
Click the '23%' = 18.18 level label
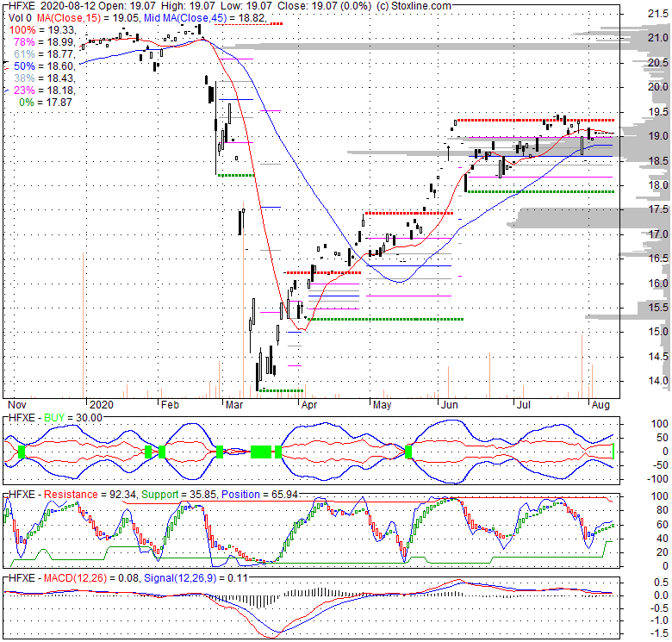tap(24, 90)
